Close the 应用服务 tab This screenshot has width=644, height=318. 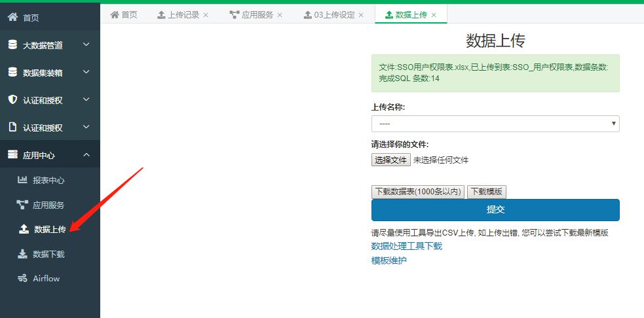(280, 15)
